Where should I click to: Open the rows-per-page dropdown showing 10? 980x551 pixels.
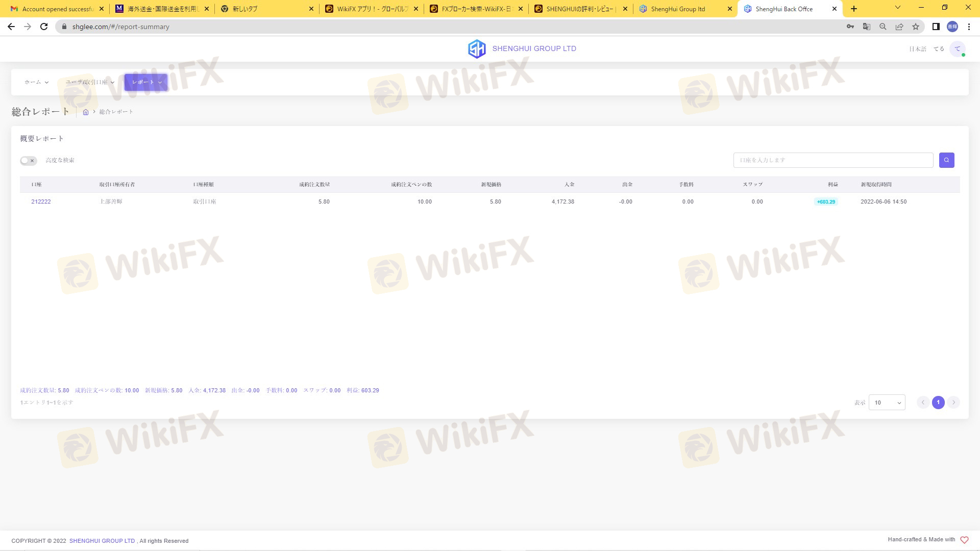[x=887, y=403]
